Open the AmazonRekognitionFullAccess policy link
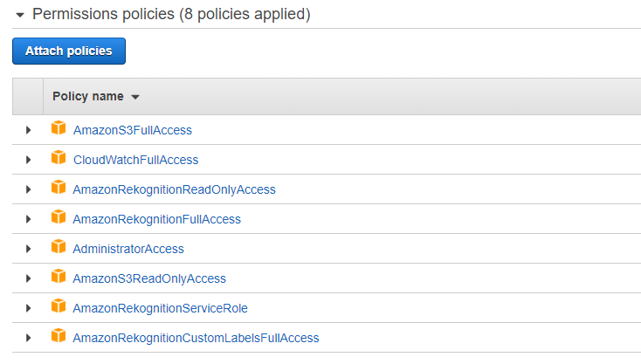 (156, 219)
